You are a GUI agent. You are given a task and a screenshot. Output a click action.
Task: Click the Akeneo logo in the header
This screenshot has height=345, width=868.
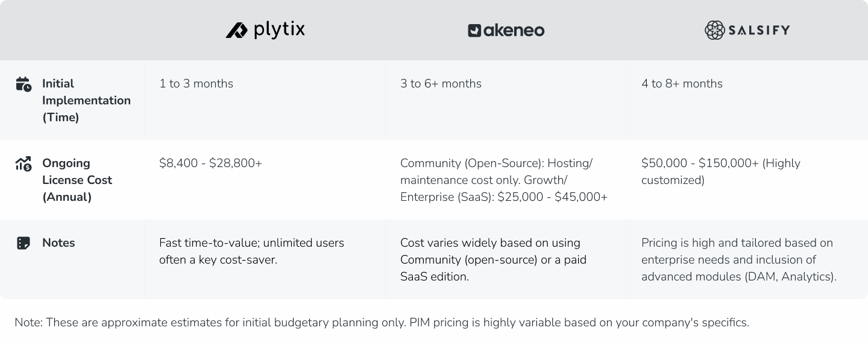(x=506, y=30)
